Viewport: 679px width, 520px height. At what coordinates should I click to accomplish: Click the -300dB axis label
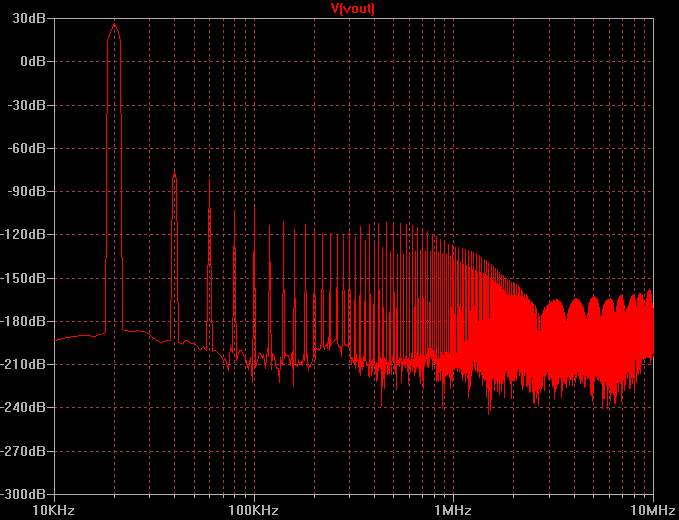pyautogui.click(x=23, y=494)
